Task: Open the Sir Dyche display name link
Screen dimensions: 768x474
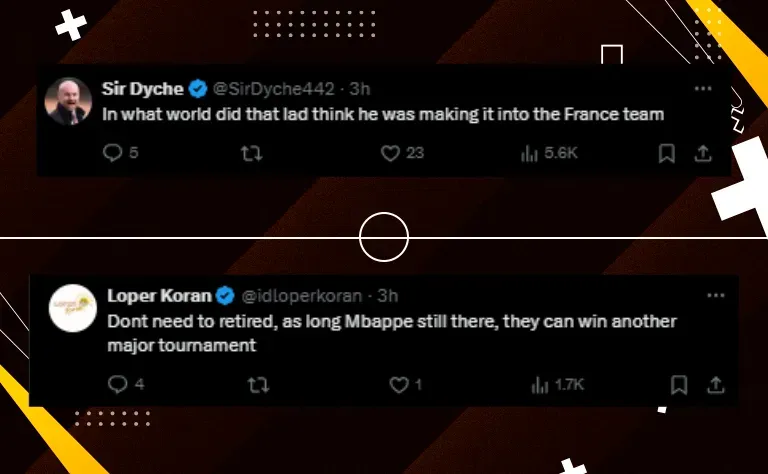Action: (143, 89)
